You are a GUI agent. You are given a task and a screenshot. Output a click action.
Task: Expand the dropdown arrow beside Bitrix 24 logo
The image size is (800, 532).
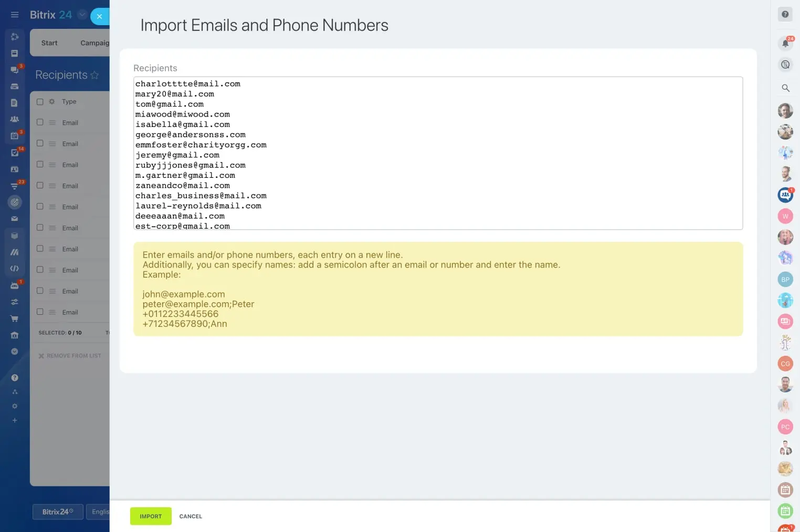(x=82, y=15)
